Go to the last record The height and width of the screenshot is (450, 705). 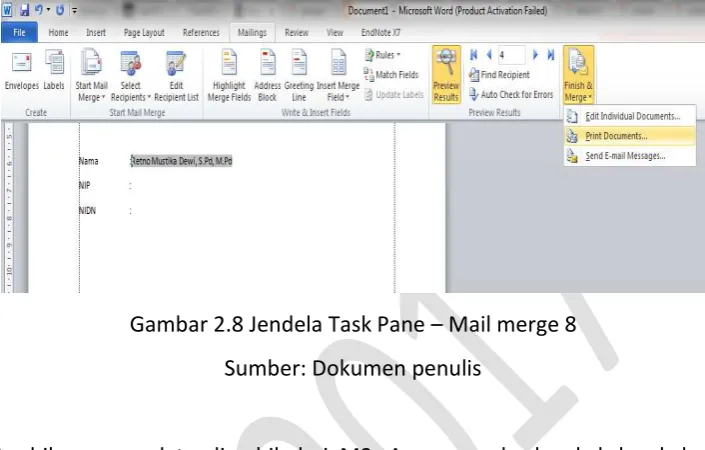pos(551,55)
